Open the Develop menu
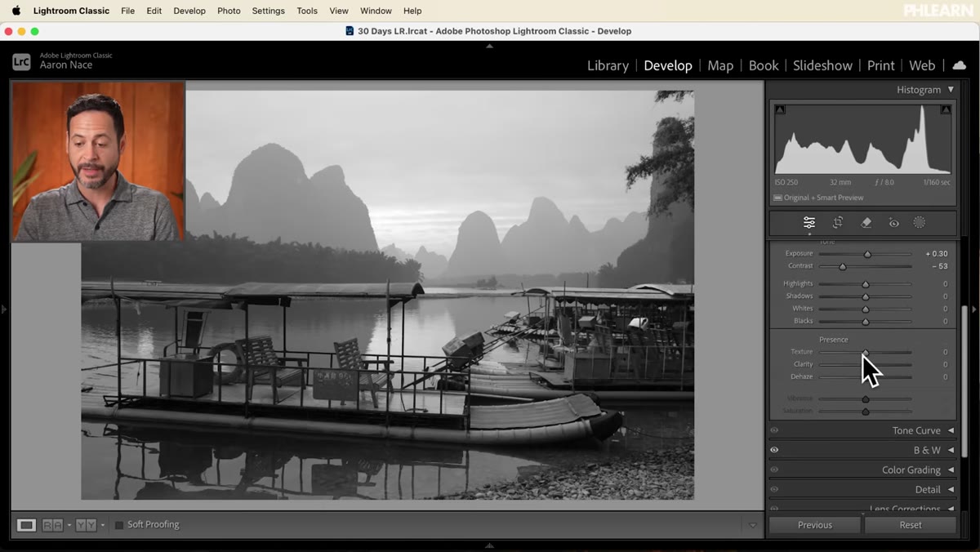Viewport: 980px width, 552px height. (189, 11)
